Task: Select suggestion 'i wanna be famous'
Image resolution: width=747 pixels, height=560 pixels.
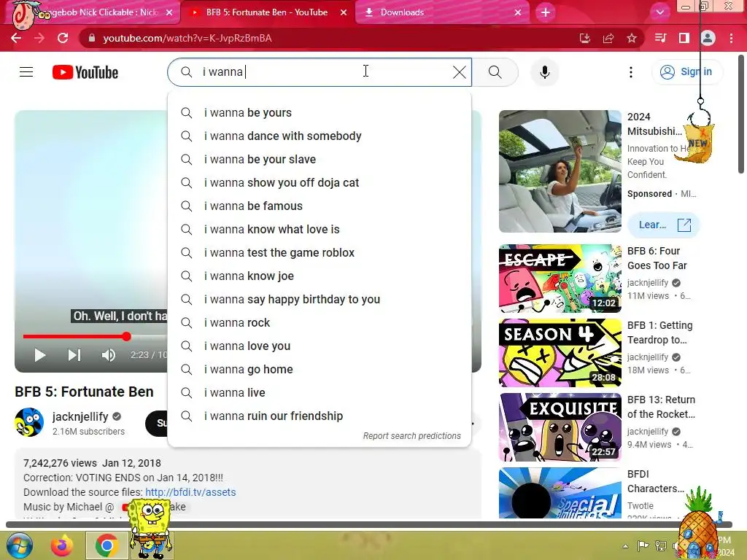Action: click(x=320, y=206)
